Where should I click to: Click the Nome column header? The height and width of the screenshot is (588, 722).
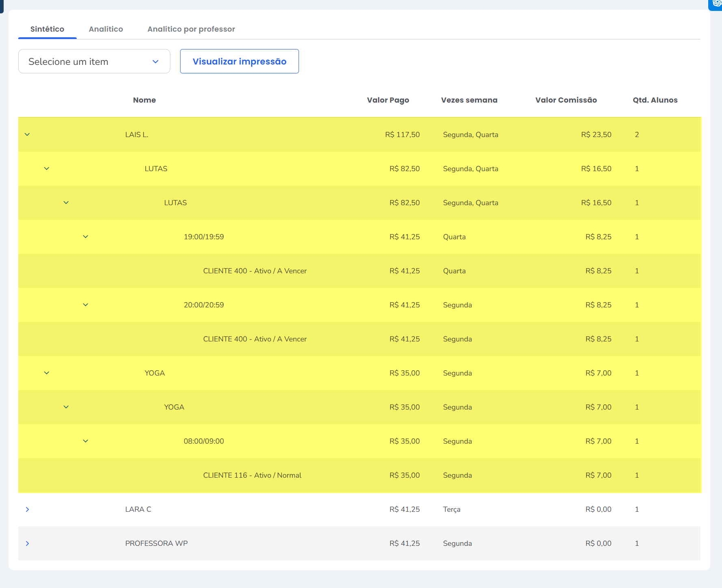click(x=144, y=100)
